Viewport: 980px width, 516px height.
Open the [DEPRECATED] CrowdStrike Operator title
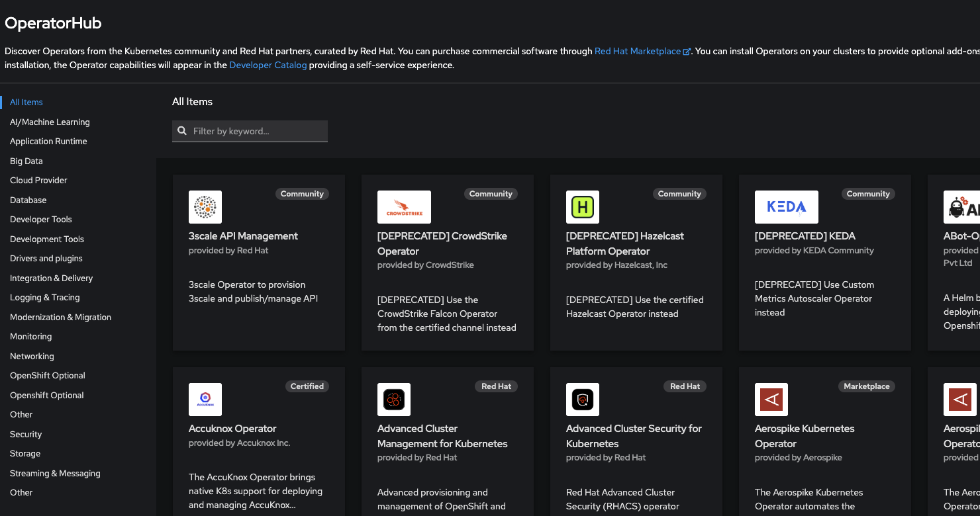point(442,243)
